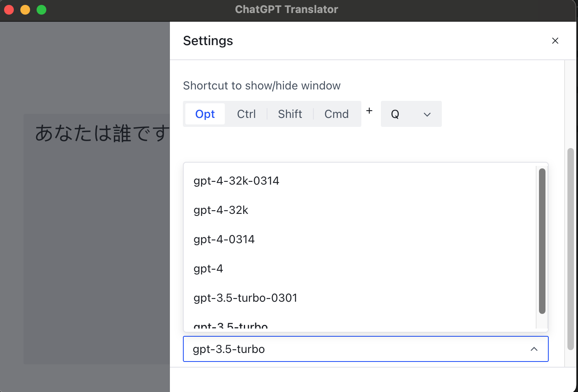Select gpt-3.5-turbo at the bottom of the list

[x=230, y=324]
